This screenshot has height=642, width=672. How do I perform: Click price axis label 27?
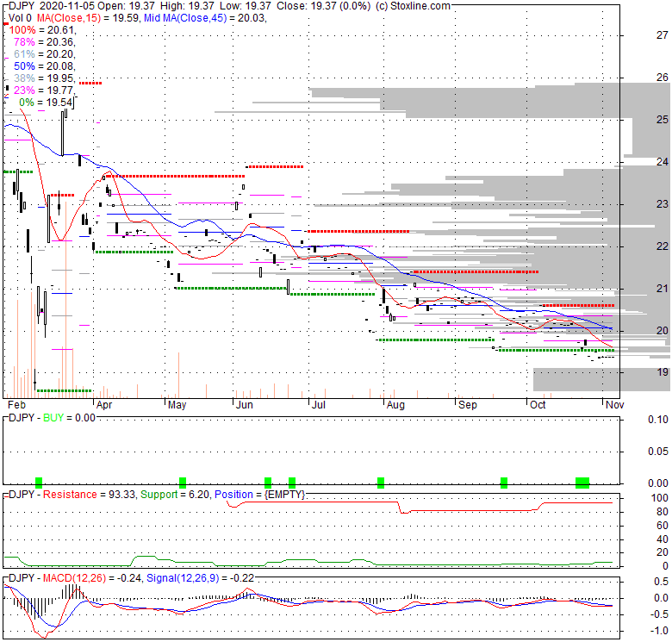(663, 35)
